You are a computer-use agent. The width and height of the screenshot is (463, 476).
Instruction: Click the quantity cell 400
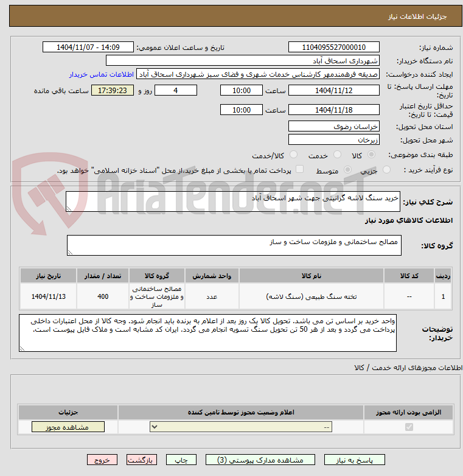coord(103,296)
